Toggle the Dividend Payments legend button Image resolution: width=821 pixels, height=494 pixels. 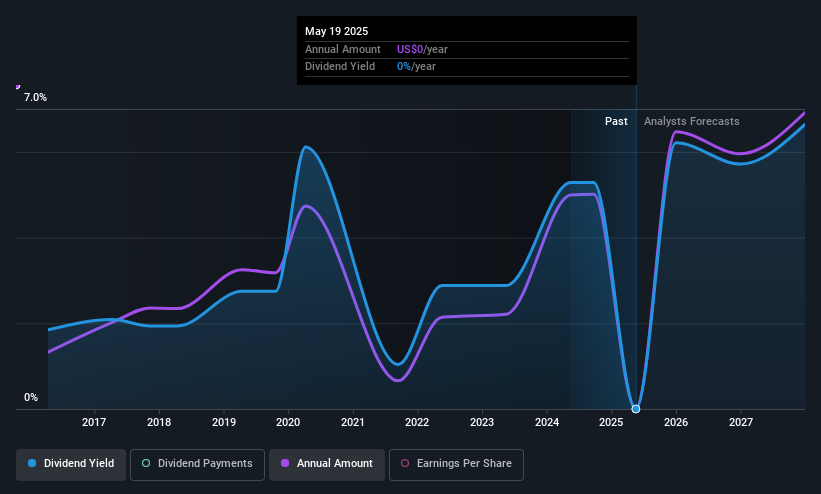click(197, 464)
